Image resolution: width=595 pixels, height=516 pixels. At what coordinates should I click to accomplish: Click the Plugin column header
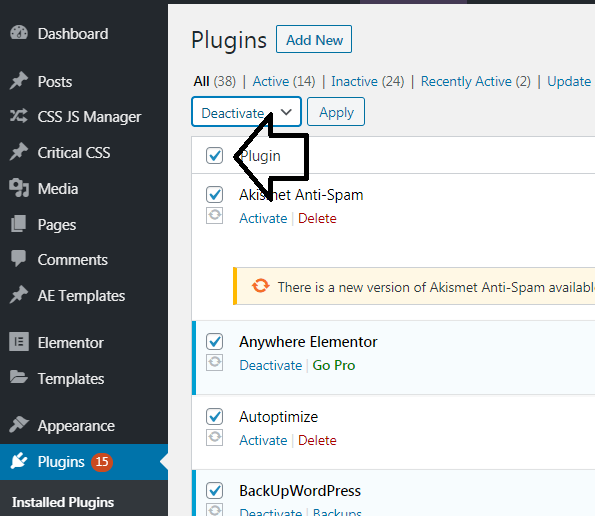click(x=260, y=156)
